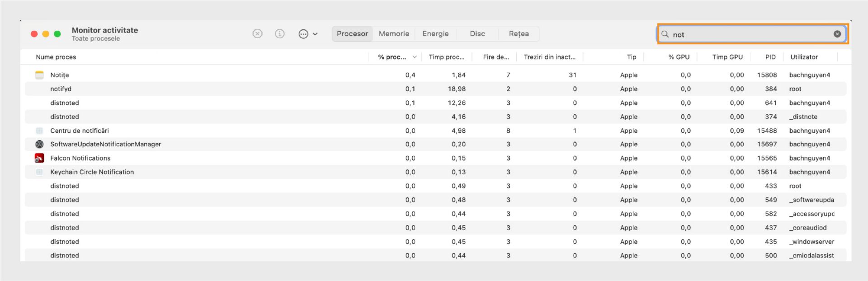Click into the search field containing not

746,34
